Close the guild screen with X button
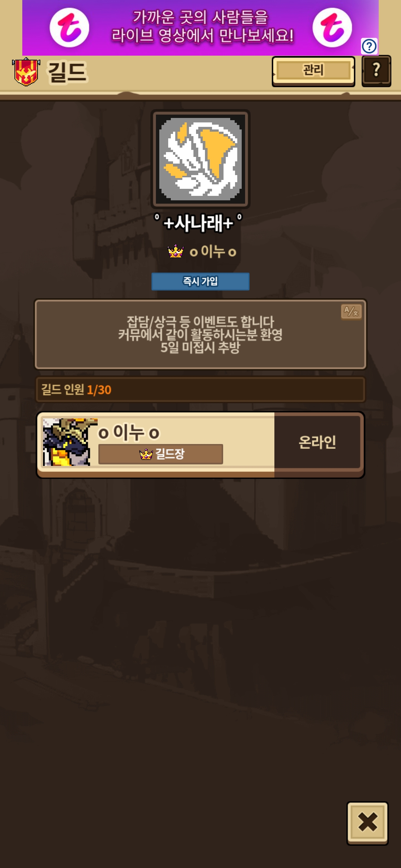This screenshot has height=868, width=401. pos(368,823)
